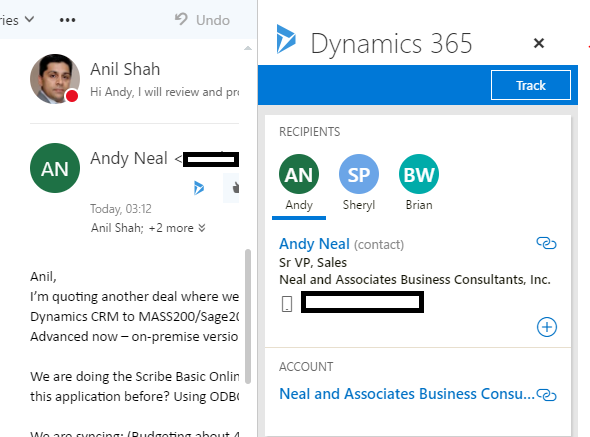Open the three-dots more actions menu
Viewport: 590px width, 437px height.
67,20
